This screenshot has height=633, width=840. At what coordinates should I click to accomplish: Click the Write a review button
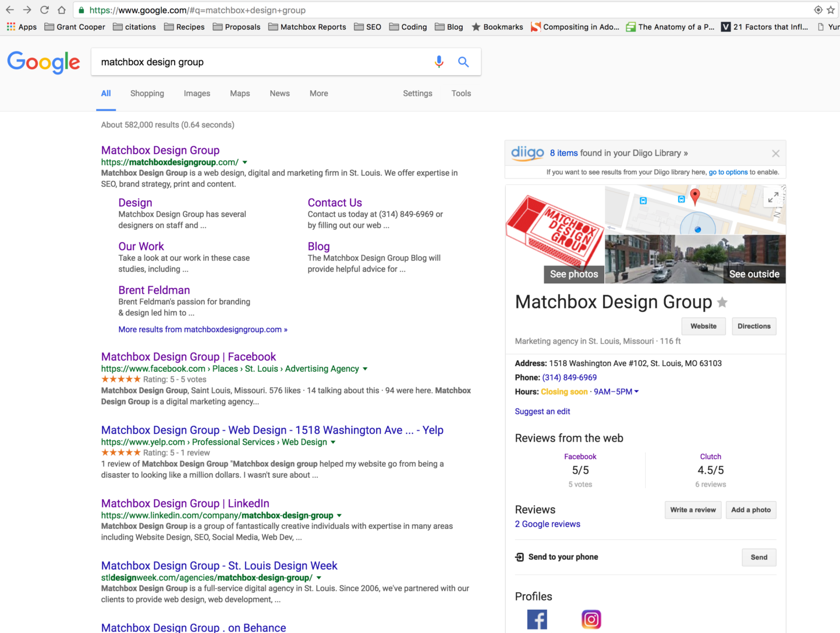[693, 510]
